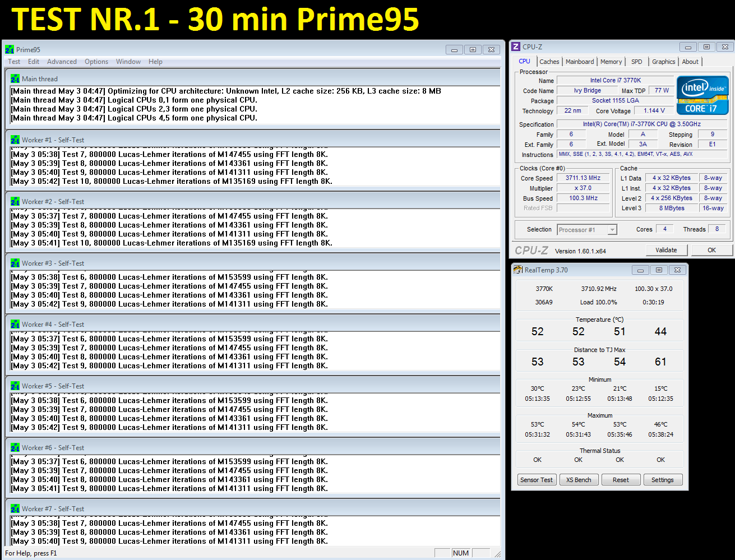Click the Worker #1 Test 10 M135169 log line
This screenshot has height=560, width=735.
click(172, 181)
